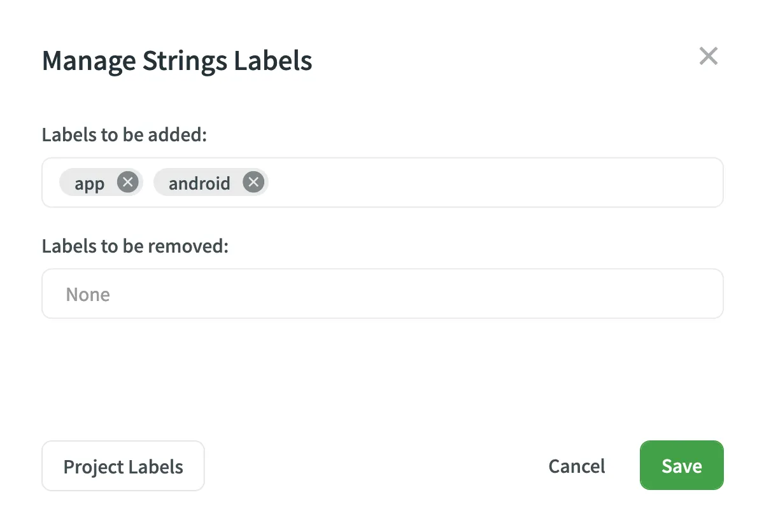Select the app label pill
The width and height of the screenshot is (764, 532).
(89, 183)
